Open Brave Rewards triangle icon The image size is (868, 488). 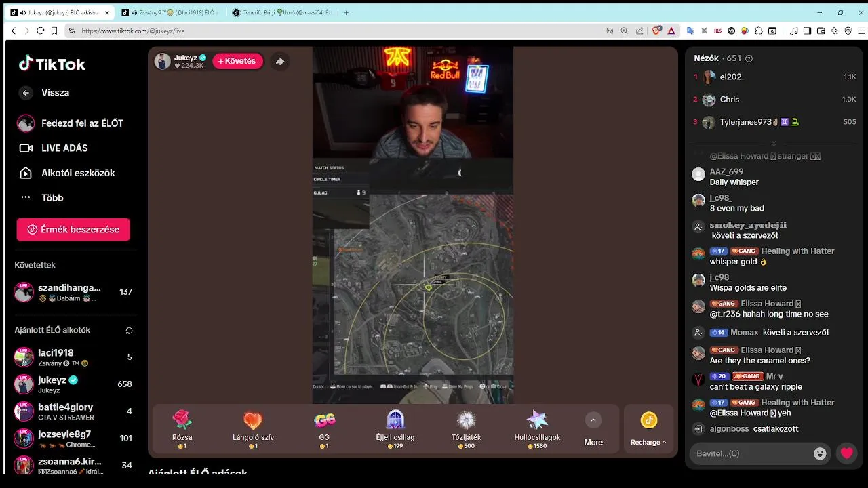coord(671,30)
